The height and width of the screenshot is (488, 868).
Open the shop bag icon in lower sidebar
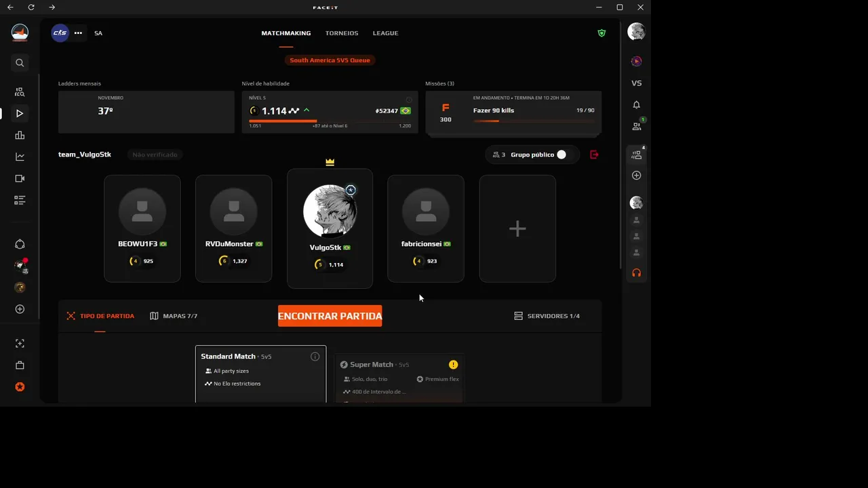[x=20, y=365]
